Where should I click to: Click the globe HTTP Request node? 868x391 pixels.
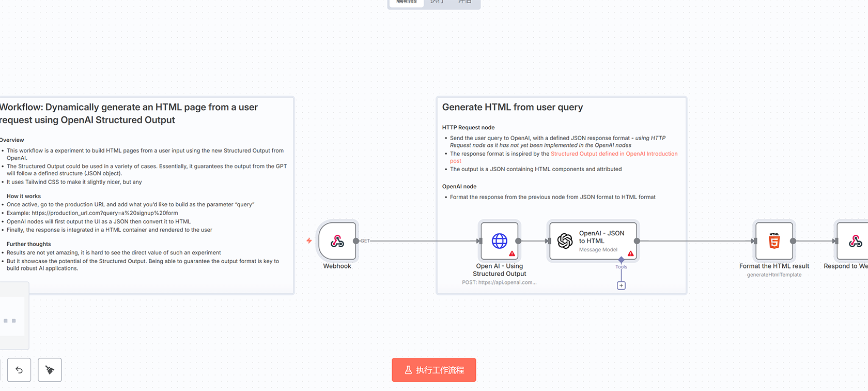499,241
